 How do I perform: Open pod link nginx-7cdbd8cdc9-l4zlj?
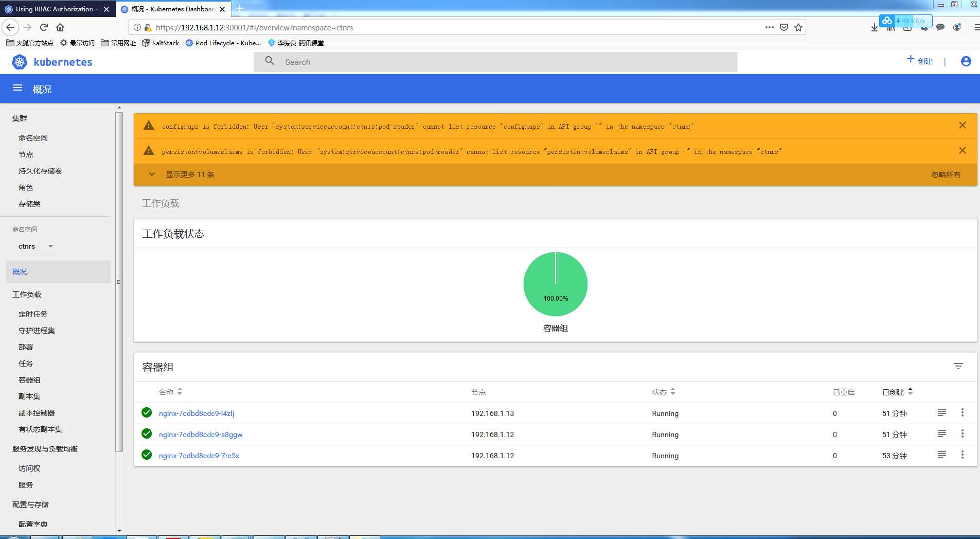197,413
